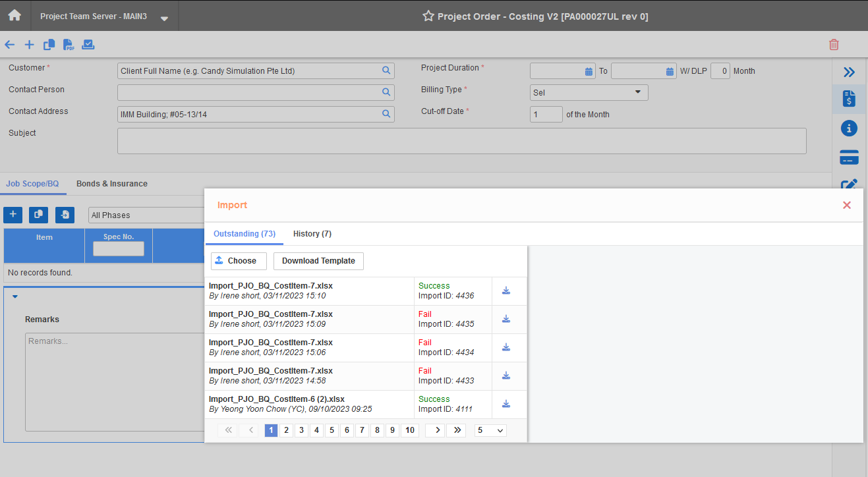Select the costing document icon in right sidebar
This screenshot has height=477, width=868.
point(849,99)
